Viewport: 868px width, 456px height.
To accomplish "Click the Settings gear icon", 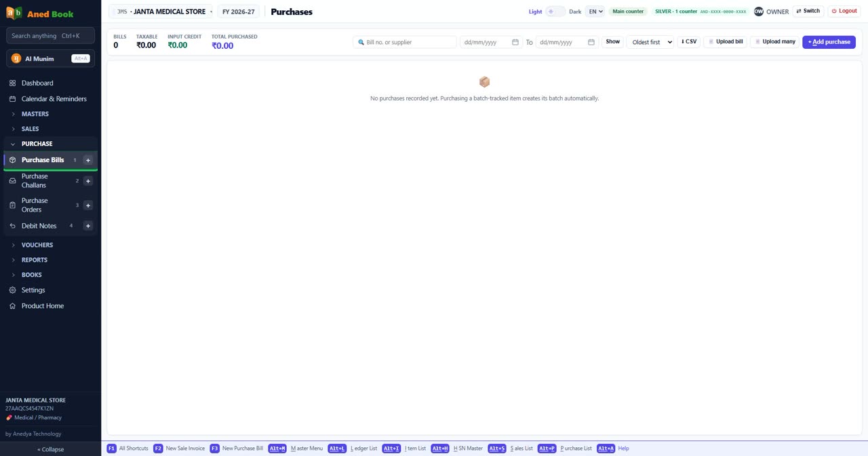I will pyautogui.click(x=12, y=290).
